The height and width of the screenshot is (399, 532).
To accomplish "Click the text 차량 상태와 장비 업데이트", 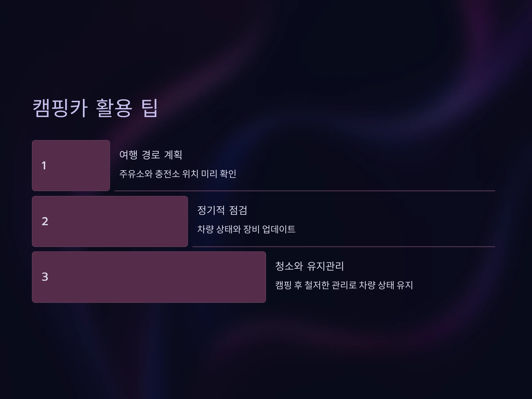I will click(246, 229).
